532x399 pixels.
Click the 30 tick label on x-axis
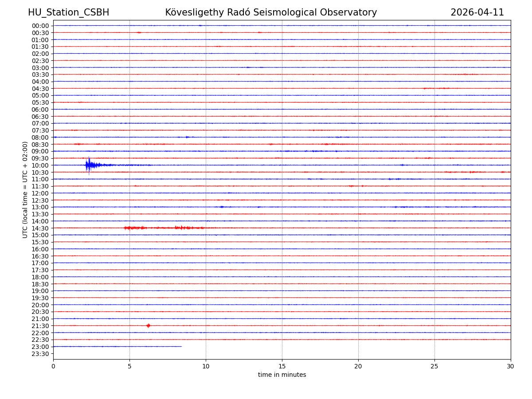(x=511, y=366)
